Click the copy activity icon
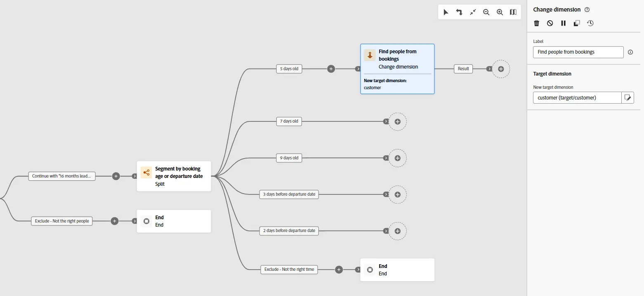 point(577,23)
